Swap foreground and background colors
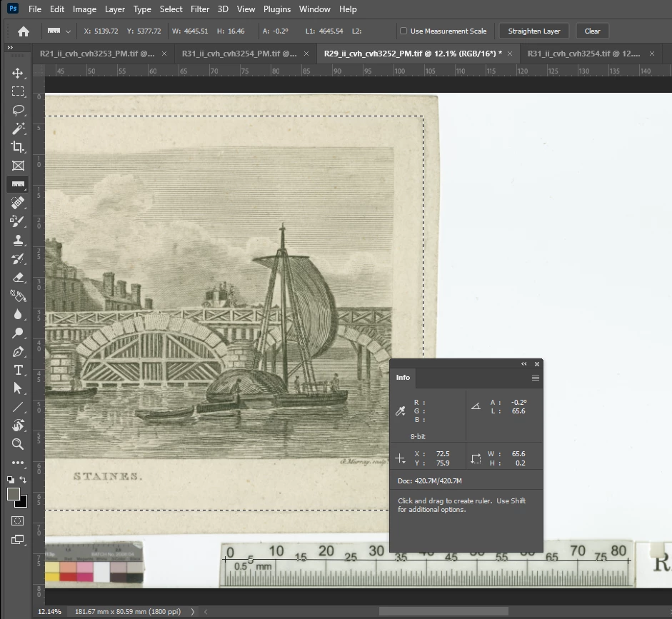672x619 pixels. coord(23,480)
